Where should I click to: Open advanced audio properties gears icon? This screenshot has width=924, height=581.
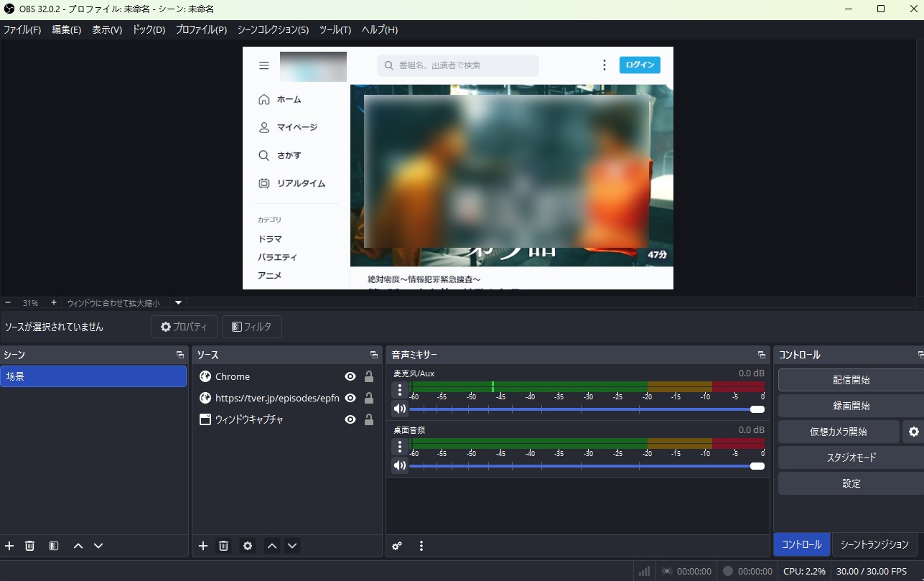[x=397, y=546]
